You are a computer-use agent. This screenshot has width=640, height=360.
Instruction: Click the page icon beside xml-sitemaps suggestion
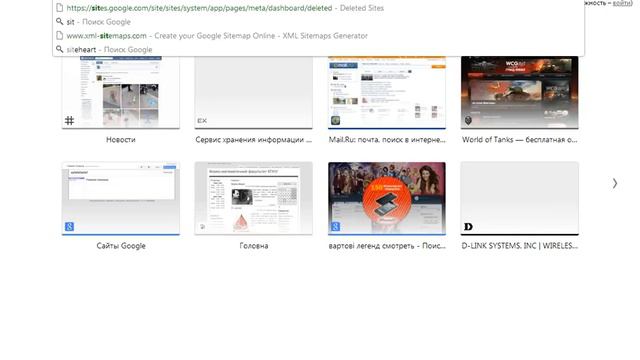point(60,36)
